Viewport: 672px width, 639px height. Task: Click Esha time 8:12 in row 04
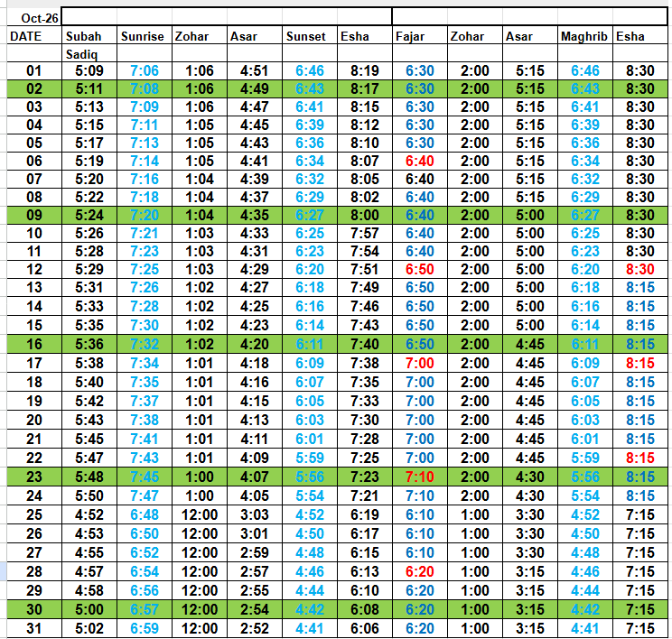365,125
